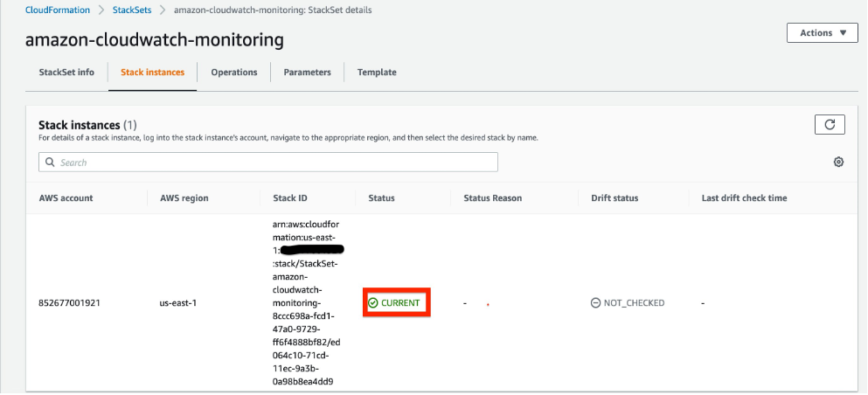
Task: Click Last drift check time header
Action: coord(744,198)
